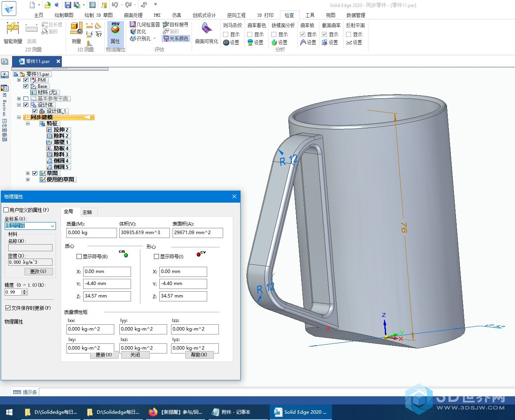Open Goal Seek (目标搜寻) tool
This screenshot has height=420, width=515.
(175, 24)
